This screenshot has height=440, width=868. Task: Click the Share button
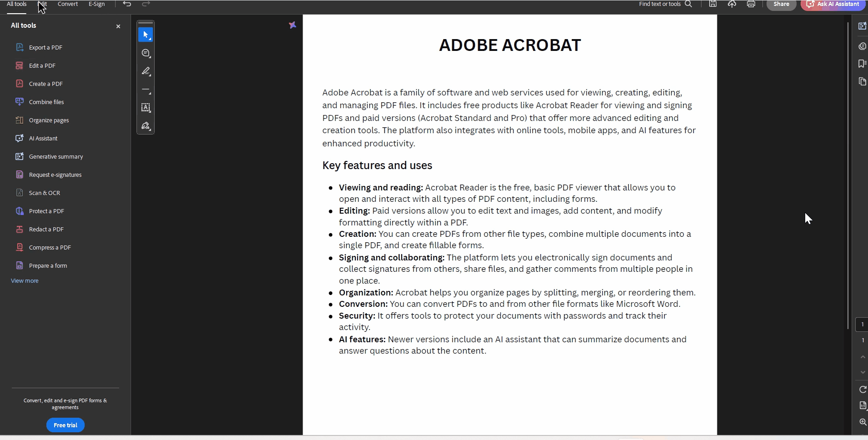[x=781, y=4]
